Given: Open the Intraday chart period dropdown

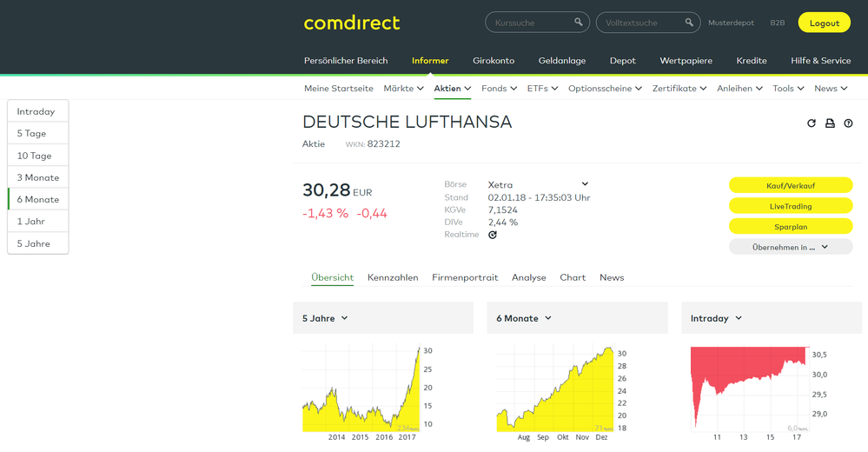Looking at the screenshot, I should [716, 318].
